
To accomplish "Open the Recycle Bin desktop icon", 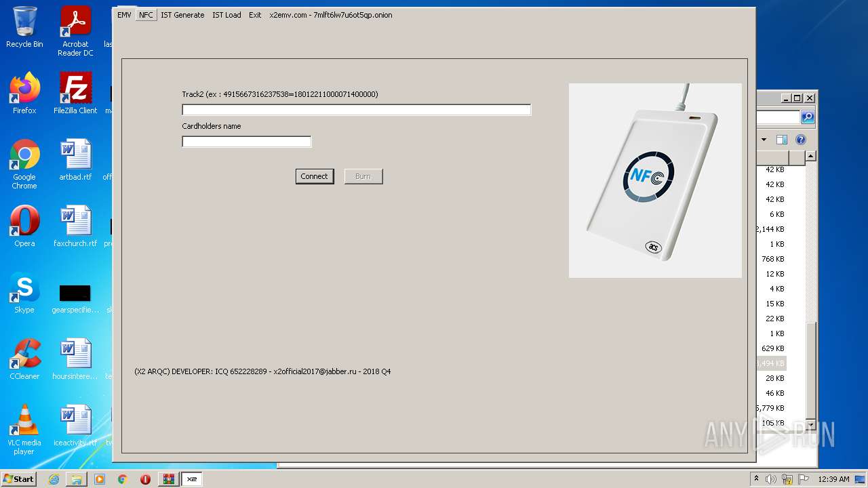I will [24, 28].
